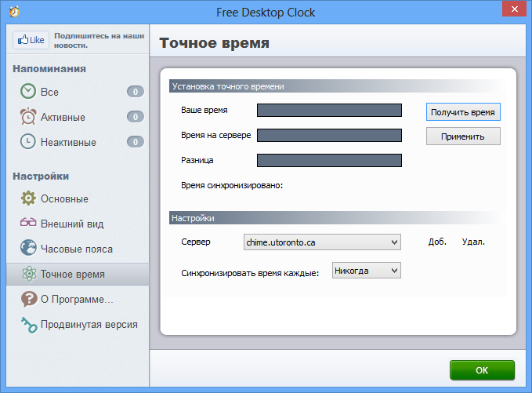The height and width of the screenshot is (393, 532).
Task: Click the 0 badge next to Неактивные
Action: click(x=136, y=142)
